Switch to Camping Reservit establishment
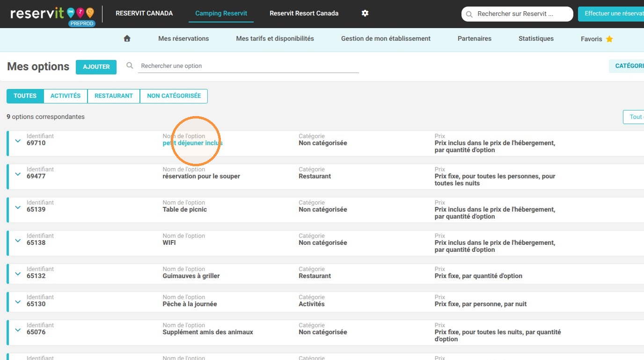 click(x=221, y=14)
